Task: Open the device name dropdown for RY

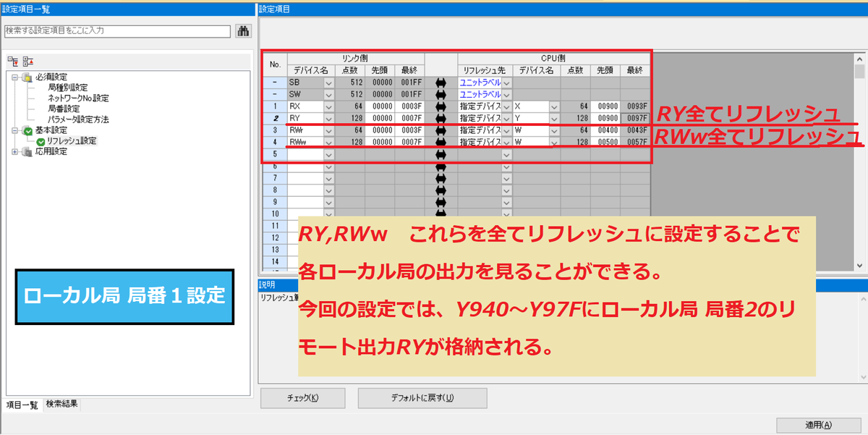Action: click(328, 118)
